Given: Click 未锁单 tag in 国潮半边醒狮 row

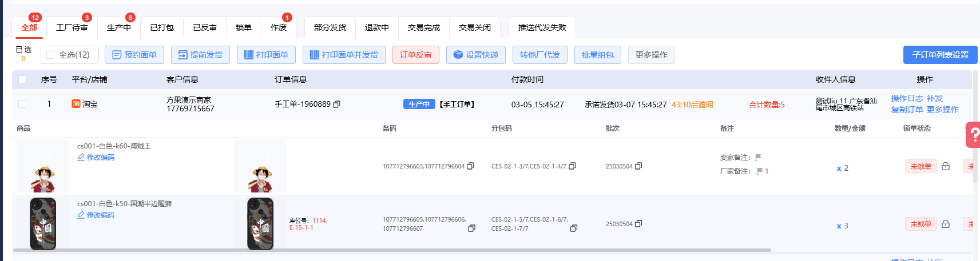Looking at the screenshot, I should tap(921, 224).
